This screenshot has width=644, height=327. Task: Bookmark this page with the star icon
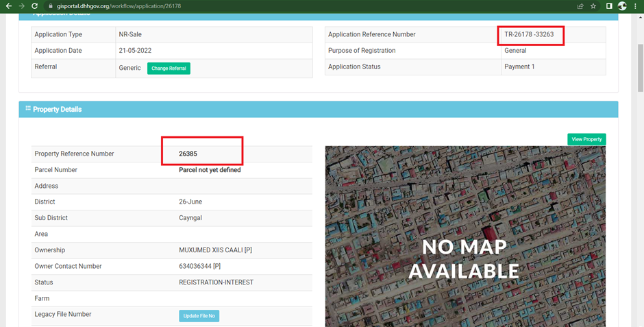[593, 6]
